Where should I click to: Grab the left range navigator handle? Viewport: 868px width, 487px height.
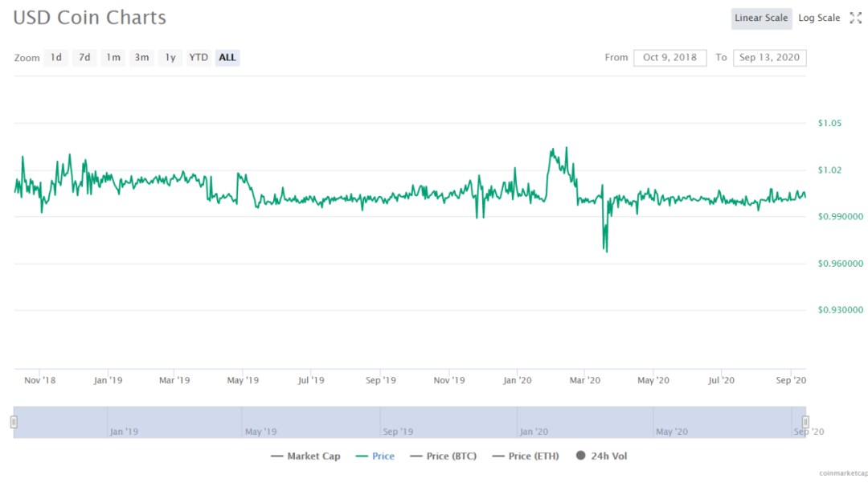coord(14,422)
